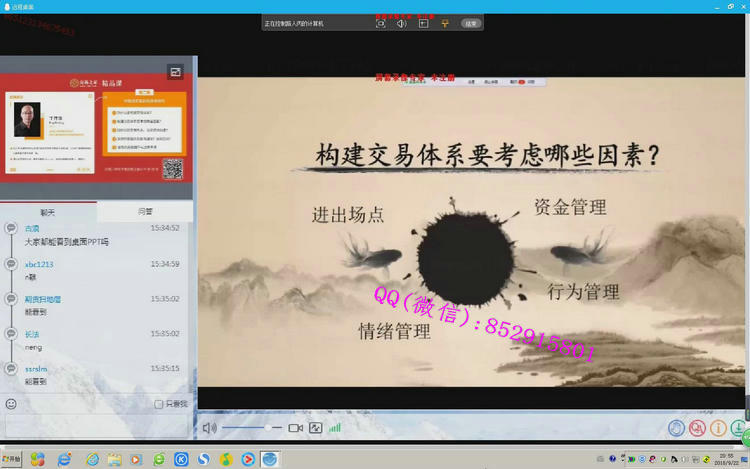This screenshot has height=469, width=750.
Task: Click the orange info circle icon
Action: [x=717, y=428]
